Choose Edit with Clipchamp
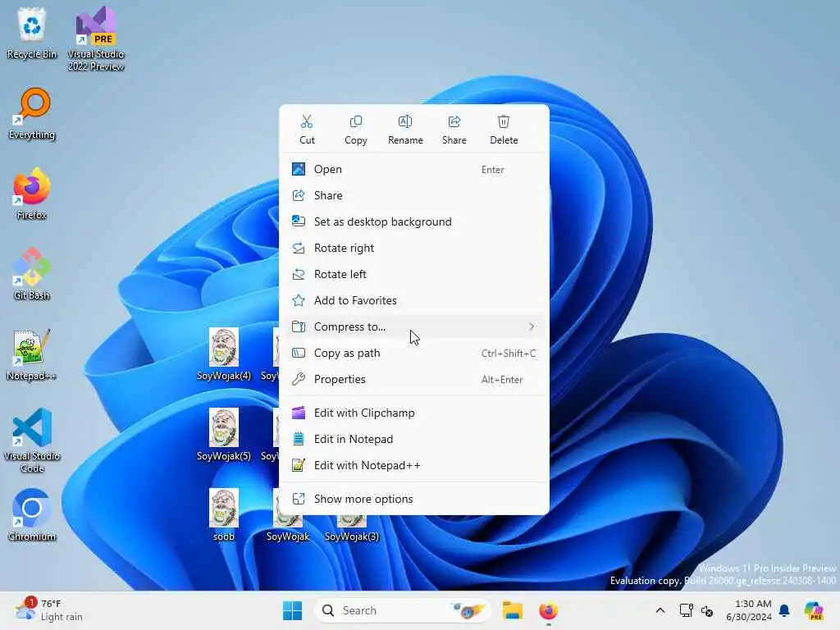This screenshot has width=840, height=630. 414,413
